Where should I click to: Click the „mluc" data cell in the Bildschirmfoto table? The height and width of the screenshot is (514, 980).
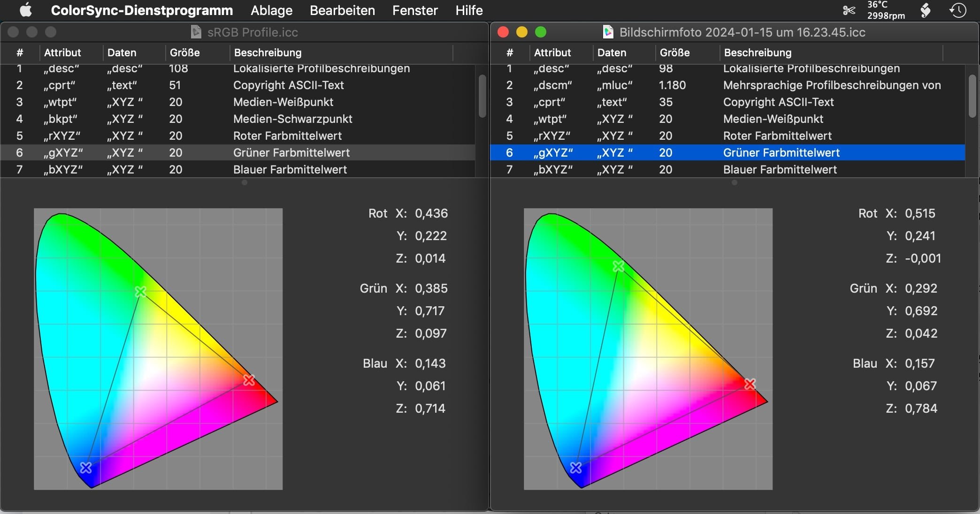point(614,85)
